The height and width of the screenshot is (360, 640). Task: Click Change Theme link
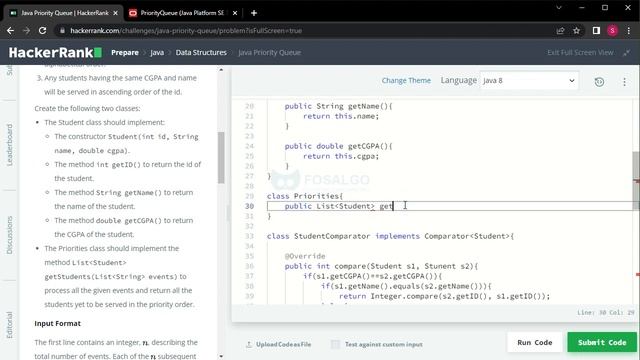406,80
